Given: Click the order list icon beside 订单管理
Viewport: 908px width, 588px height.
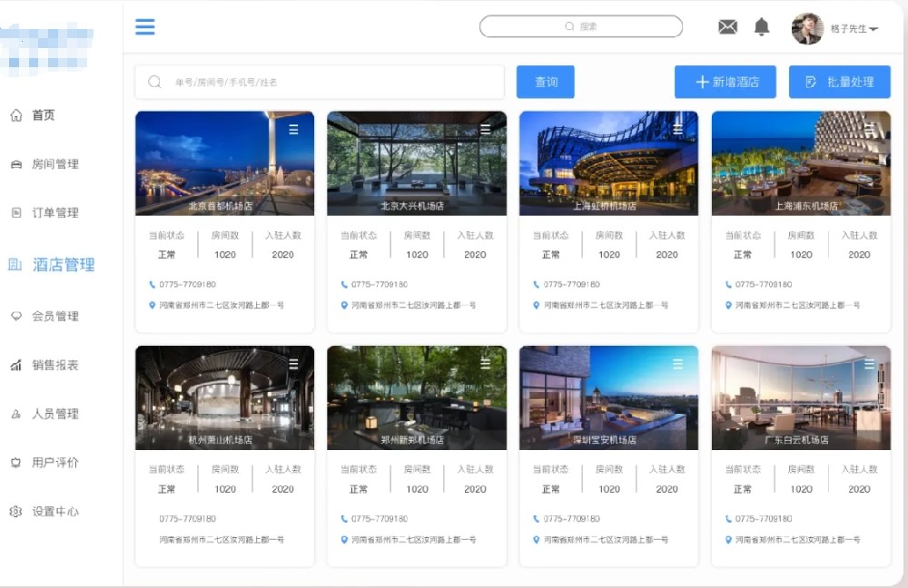Looking at the screenshot, I should [x=16, y=212].
